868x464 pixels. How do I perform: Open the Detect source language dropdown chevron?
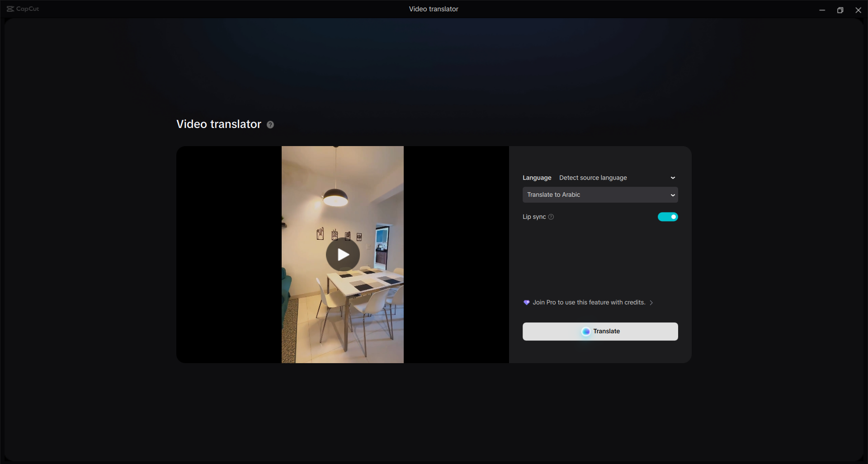click(x=672, y=177)
